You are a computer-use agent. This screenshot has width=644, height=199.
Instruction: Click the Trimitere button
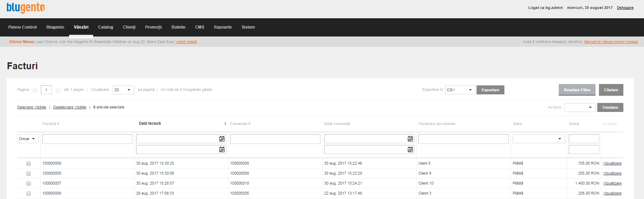click(610, 107)
